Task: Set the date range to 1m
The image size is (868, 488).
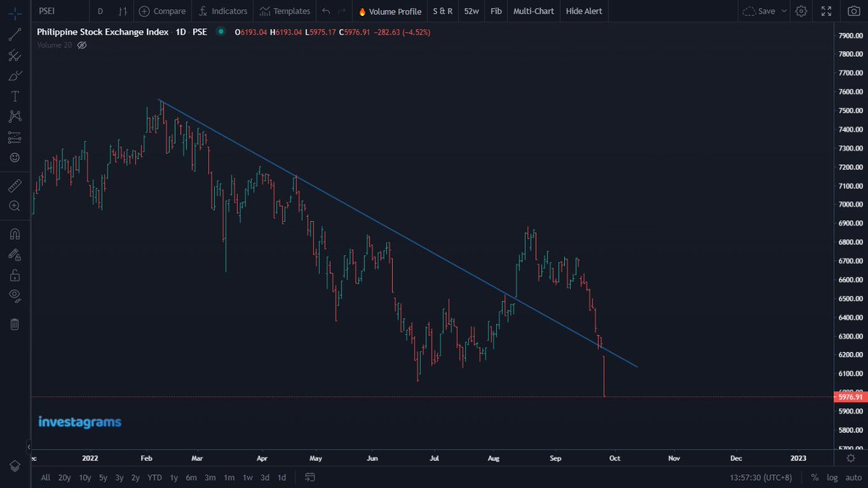Action: 229,477
